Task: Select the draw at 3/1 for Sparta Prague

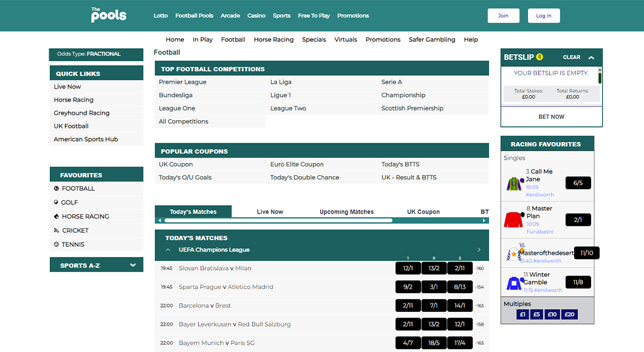Action: point(434,287)
